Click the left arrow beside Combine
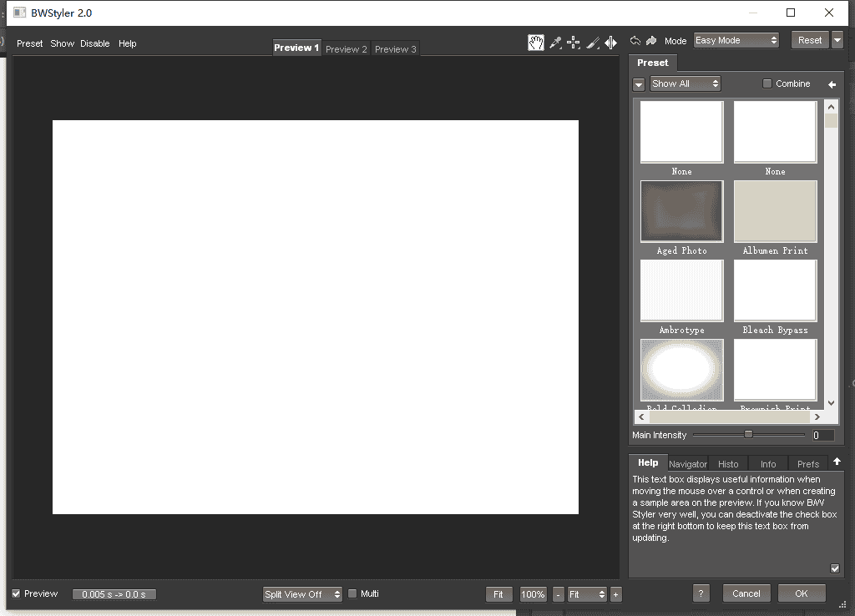The width and height of the screenshot is (855, 616). click(832, 84)
